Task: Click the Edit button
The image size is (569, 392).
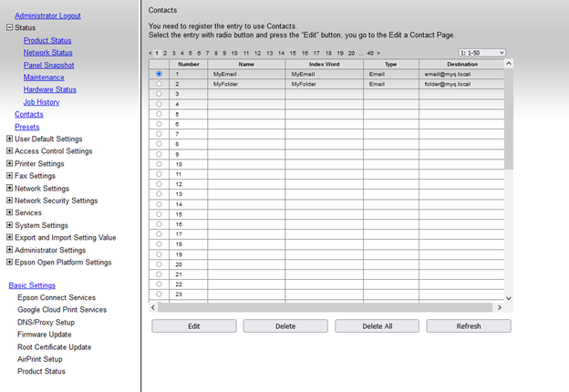Action: pos(193,325)
